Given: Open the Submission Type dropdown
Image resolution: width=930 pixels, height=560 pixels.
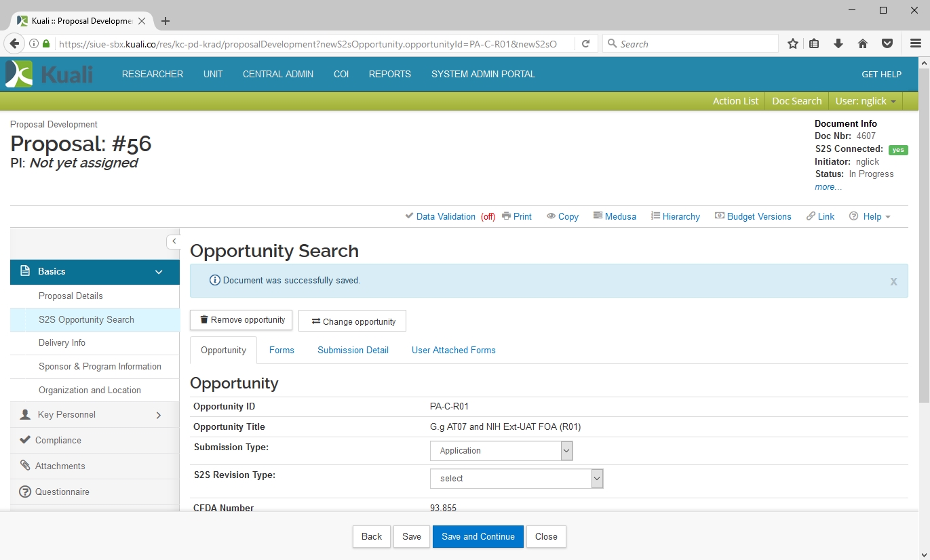Looking at the screenshot, I should click(501, 451).
